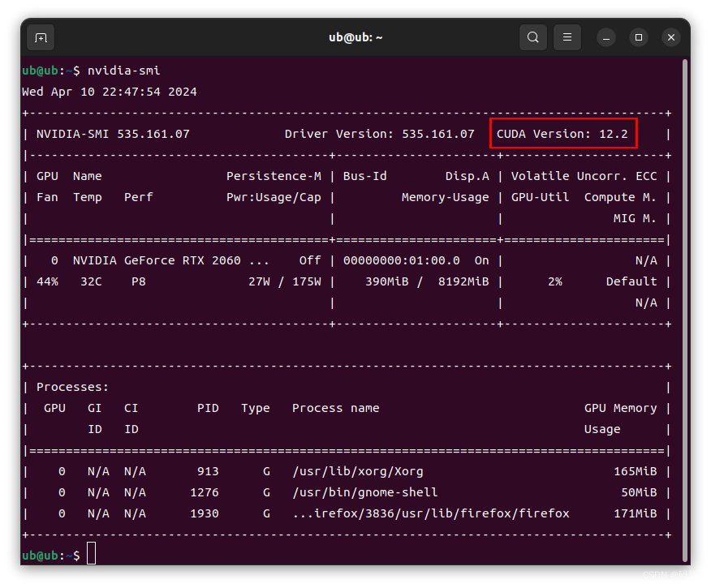
Task: Click the 'nvidia-smi' command text
Action: coord(124,71)
